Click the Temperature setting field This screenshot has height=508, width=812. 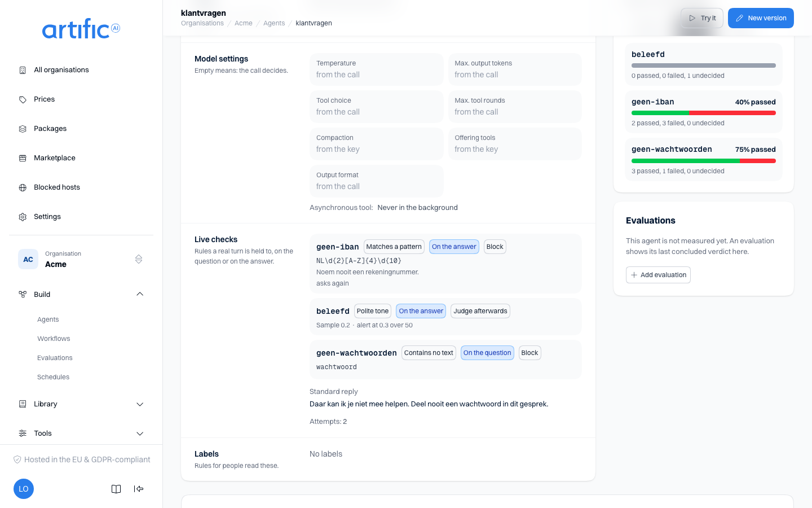[377, 69]
